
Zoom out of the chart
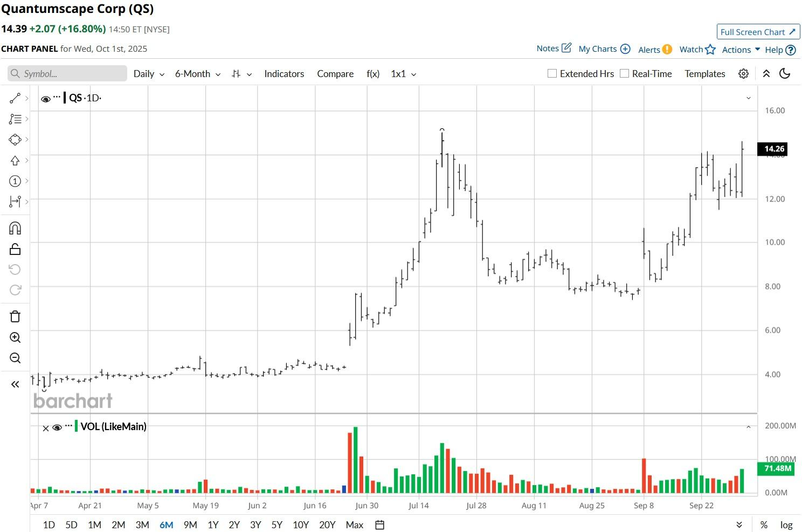click(15, 358)
